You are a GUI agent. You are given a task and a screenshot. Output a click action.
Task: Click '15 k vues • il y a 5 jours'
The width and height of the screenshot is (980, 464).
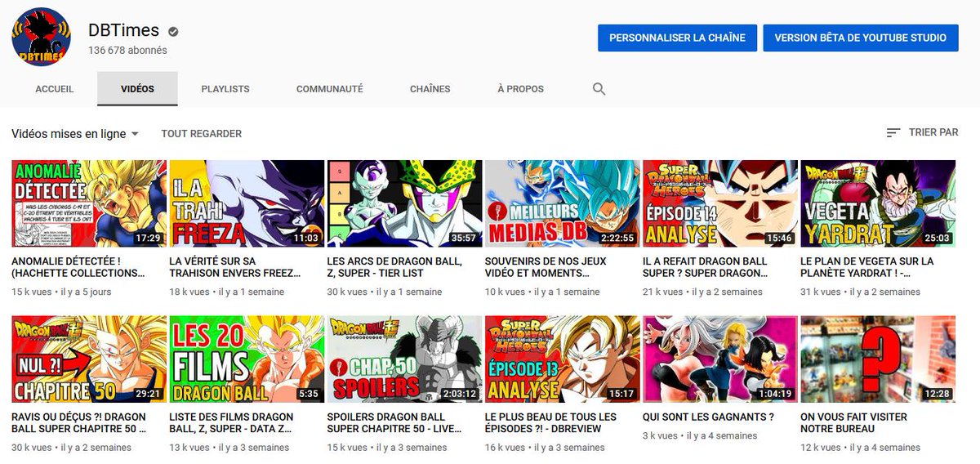tap(61, 292)
